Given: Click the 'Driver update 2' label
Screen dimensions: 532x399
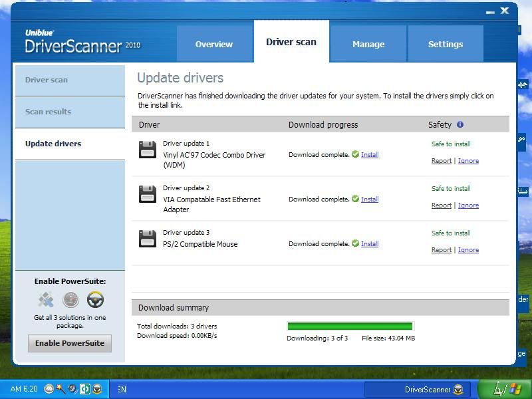Looking at the screenshot, I should point(186,188).
